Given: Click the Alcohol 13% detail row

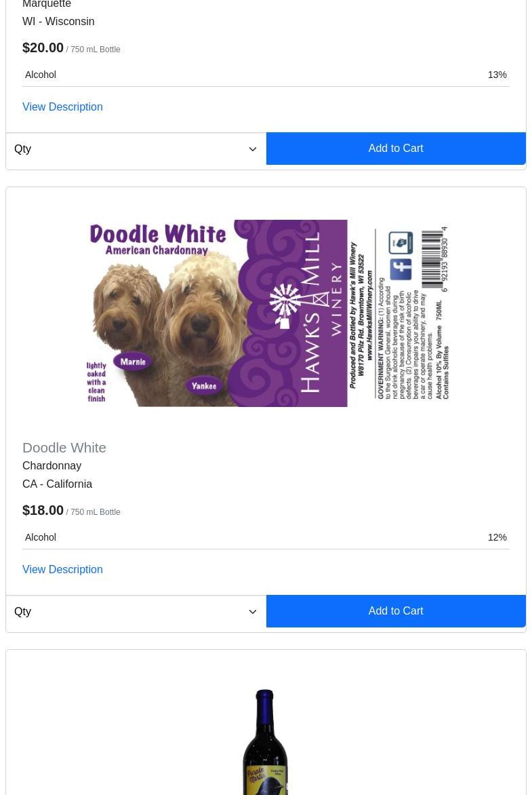Looking at the screenshot, I should click(x=266, y=75).
